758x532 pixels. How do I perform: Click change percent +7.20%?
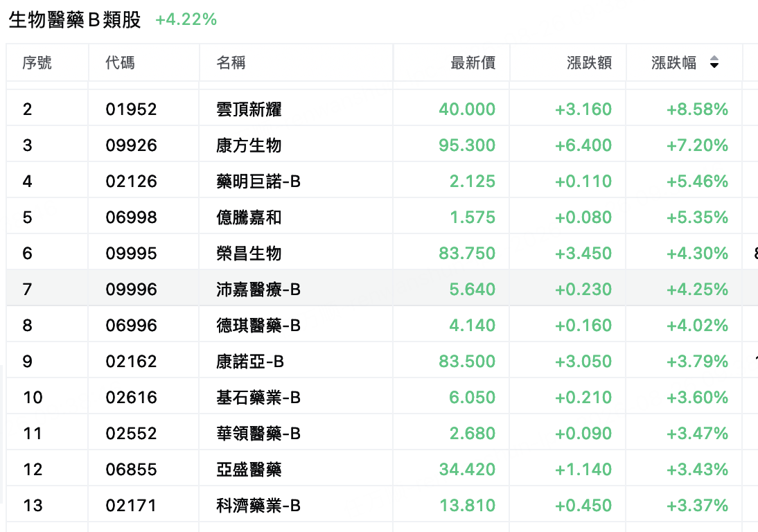pos(698,145)
